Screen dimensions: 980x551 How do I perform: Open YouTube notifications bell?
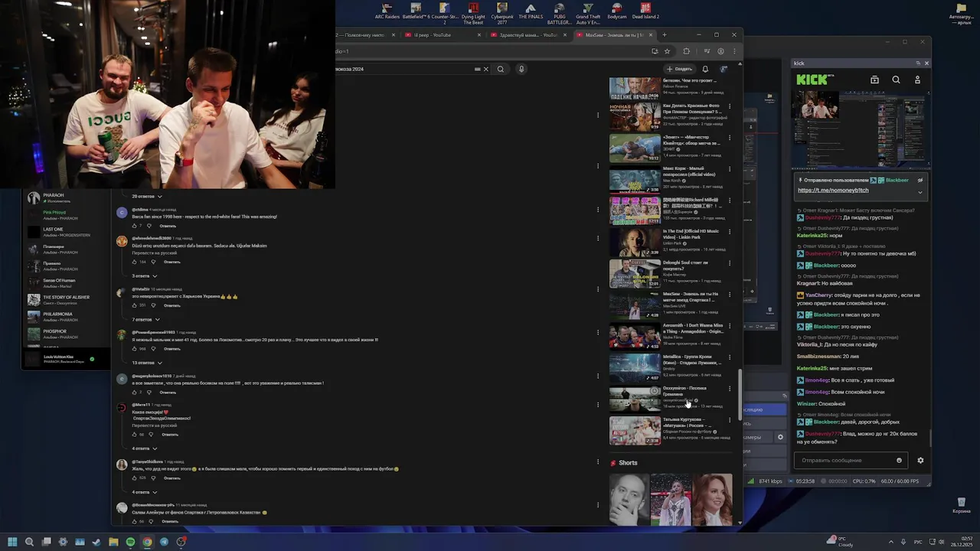click(705, 69)
